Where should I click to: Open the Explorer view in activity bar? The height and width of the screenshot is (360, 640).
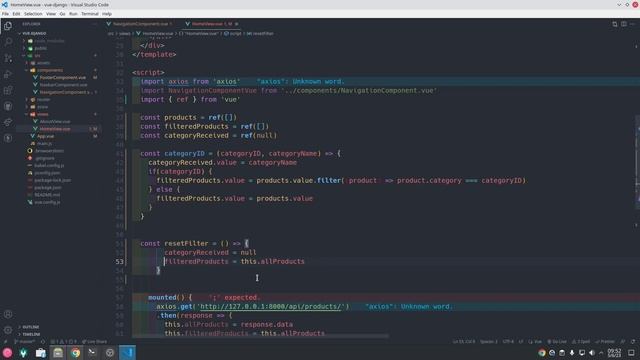pos(8,26)
